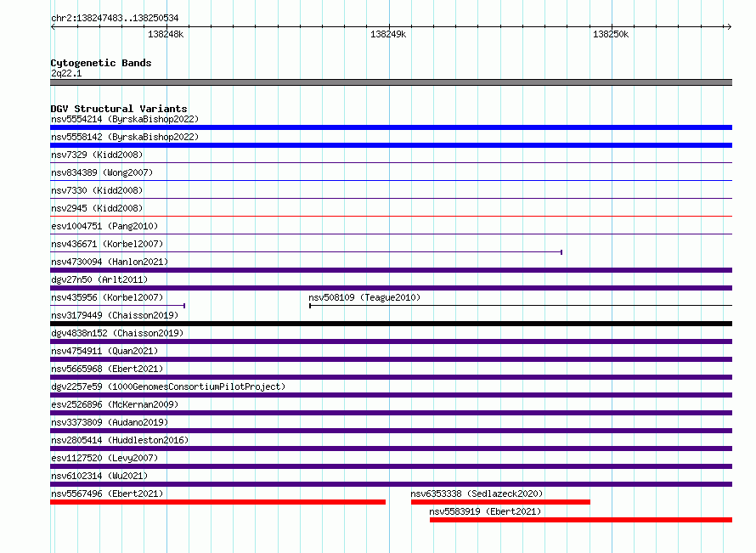The width and height of the screenshot is (756, 553).
Task: Click the purple bar under nsv6102314
Action: coord(391,484)
